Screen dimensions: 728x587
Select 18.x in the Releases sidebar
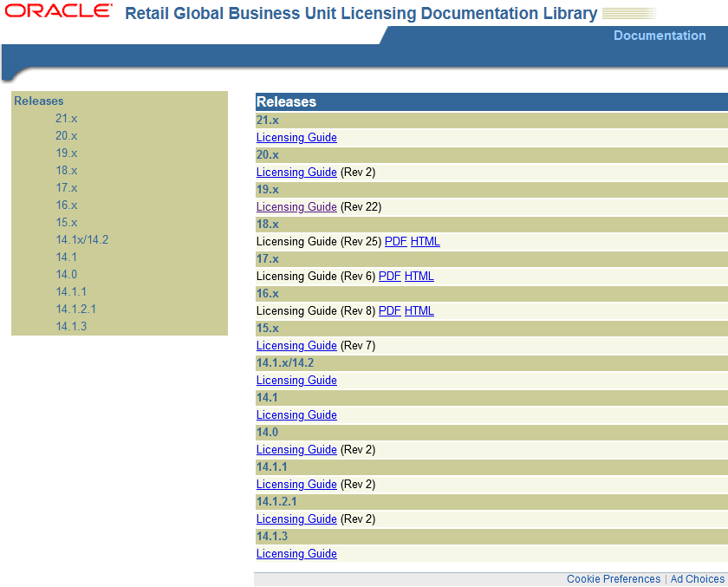pos(66,170)
